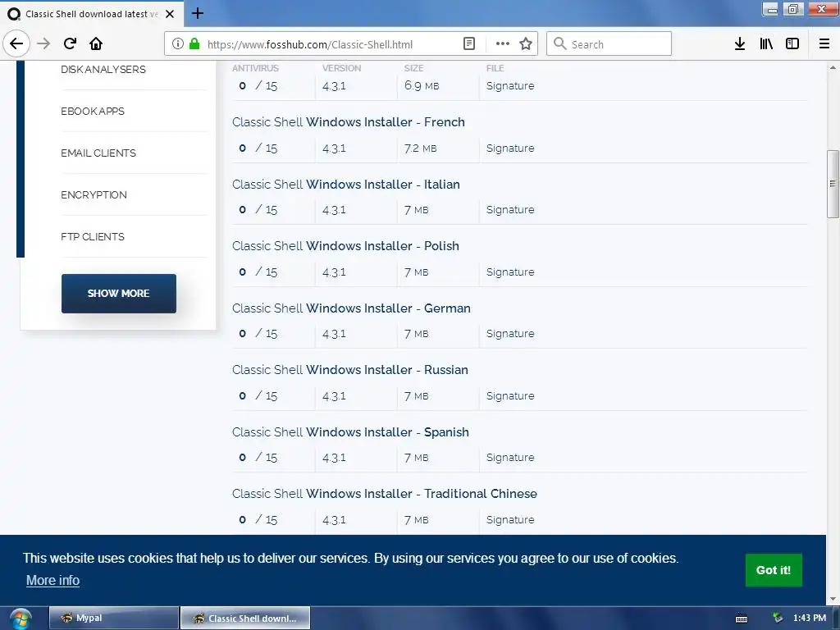Open the Windows Start orb

pyautogui.click(x=21, y=619)
